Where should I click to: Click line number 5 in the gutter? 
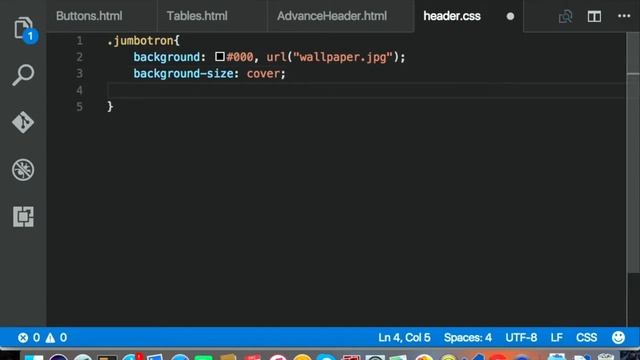tap(79, 107)
